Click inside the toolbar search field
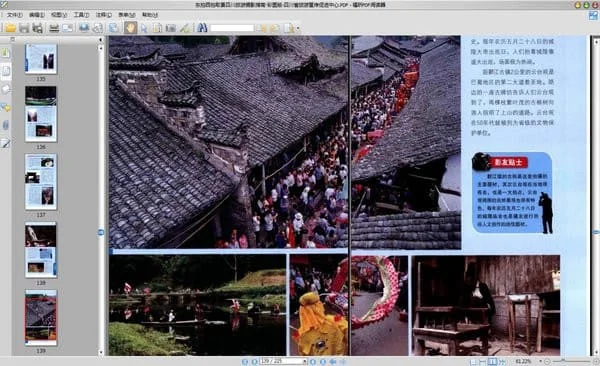 coord(232,28)
